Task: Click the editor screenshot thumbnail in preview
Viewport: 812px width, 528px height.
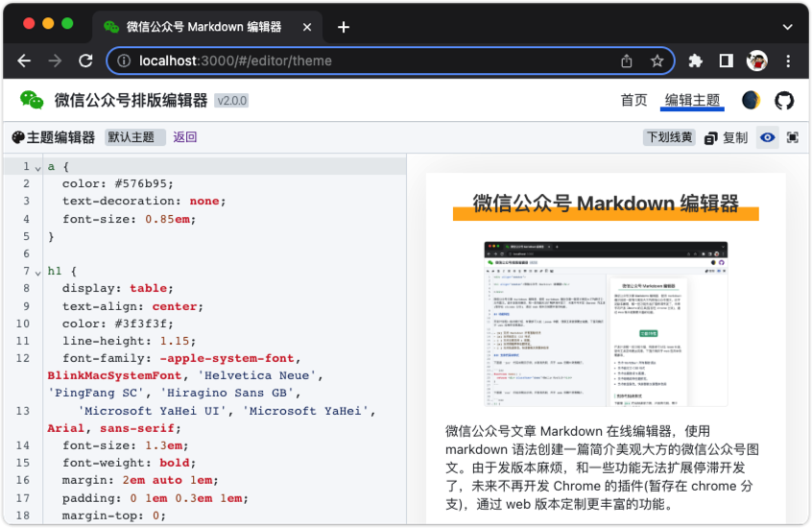Action: (606, 324)
